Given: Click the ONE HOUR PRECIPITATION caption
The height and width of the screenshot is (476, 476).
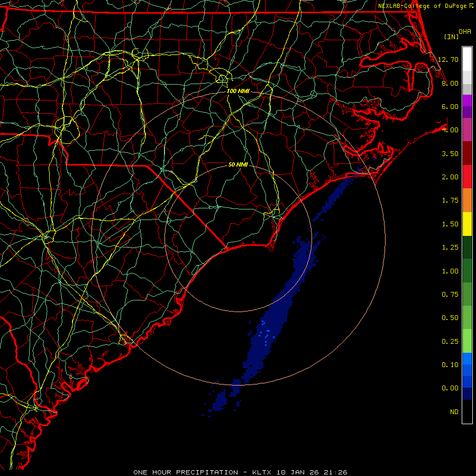Looking at the screenshot, I should click(186, 472).
